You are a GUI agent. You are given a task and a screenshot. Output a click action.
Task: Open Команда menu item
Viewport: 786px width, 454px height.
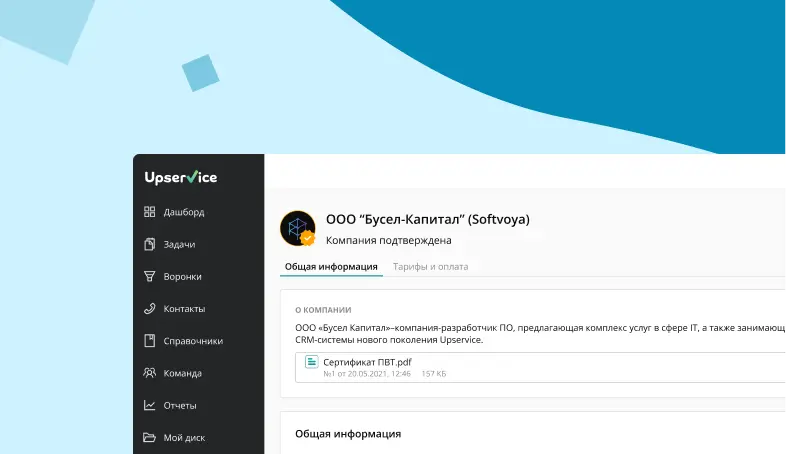click(182, 373)
